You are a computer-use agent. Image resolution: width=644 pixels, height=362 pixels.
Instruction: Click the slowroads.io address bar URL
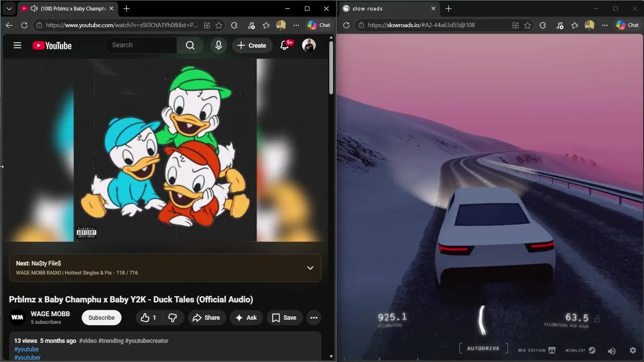pos(421,25)
